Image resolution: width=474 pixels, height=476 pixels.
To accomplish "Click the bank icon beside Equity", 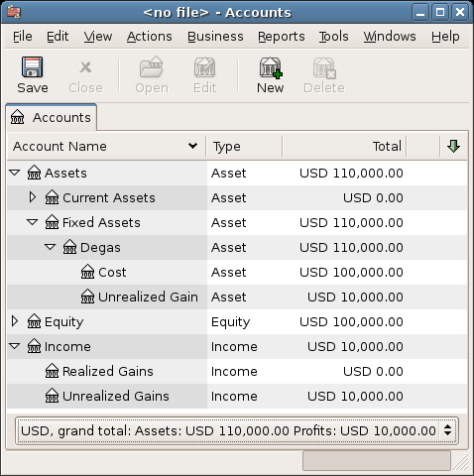I will coord(34,321).
